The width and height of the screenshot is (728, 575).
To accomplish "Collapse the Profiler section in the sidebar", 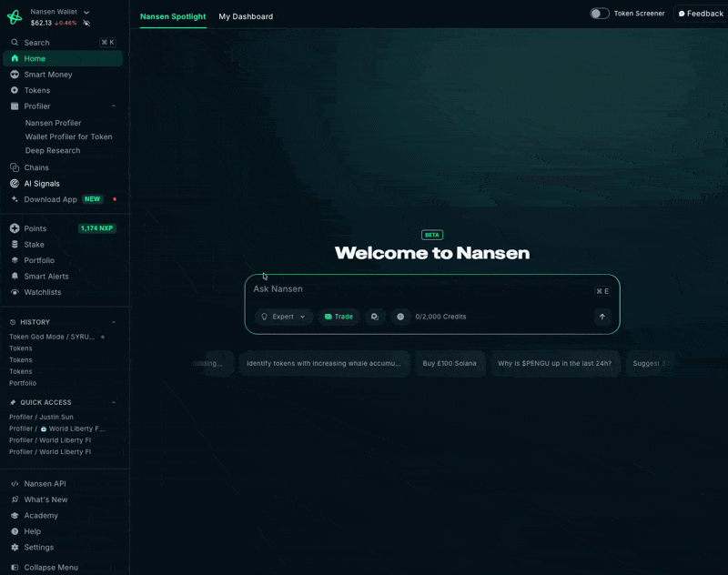I will [x=114, y=106].
